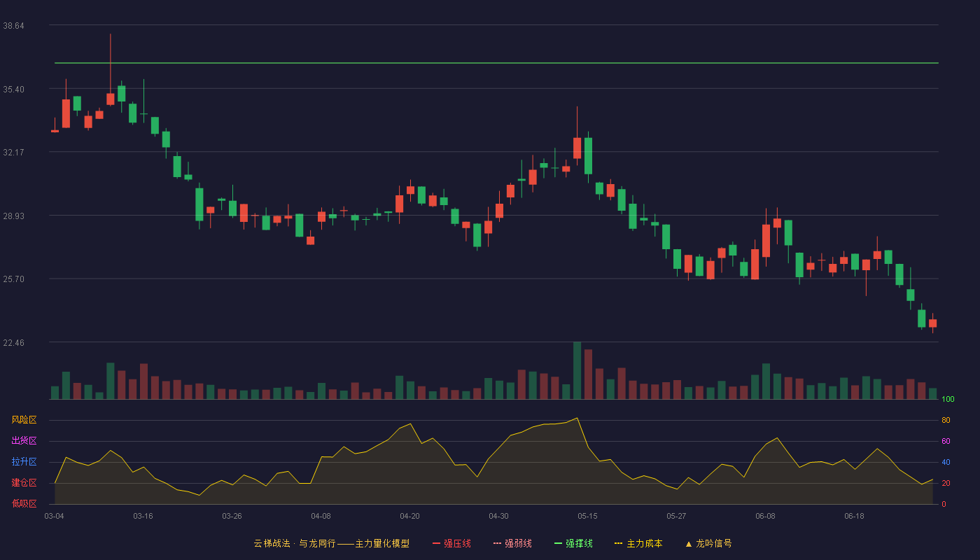The image size is (980, 560).
Task: Click the green horizontal support line
Action: [496, 63]
